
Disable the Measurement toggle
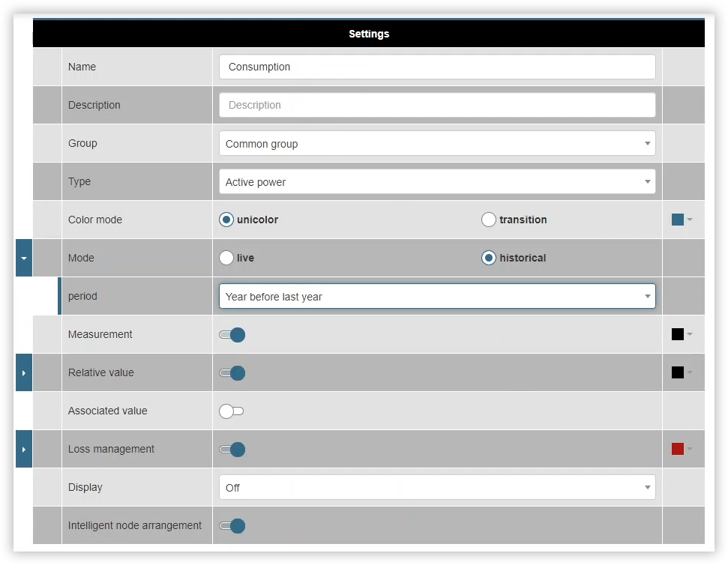coord(232,334)
